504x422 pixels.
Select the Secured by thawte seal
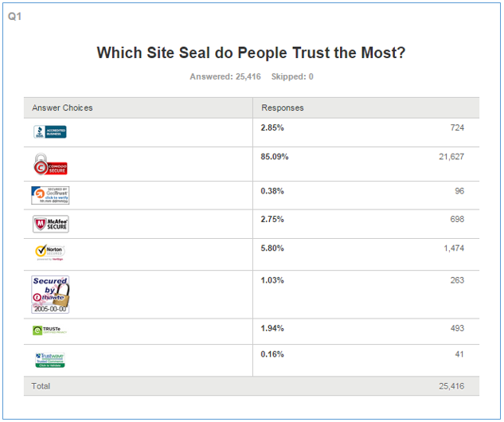click(x=50, y=295)
